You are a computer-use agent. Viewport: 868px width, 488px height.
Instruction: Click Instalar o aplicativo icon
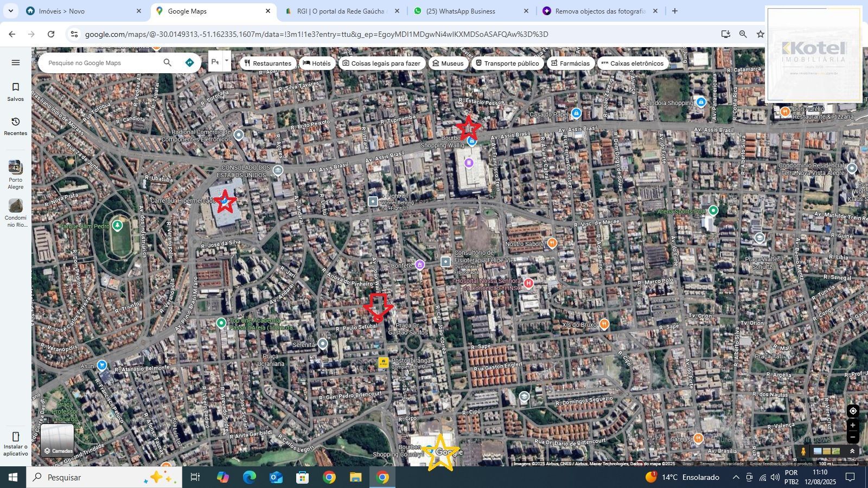16,444
